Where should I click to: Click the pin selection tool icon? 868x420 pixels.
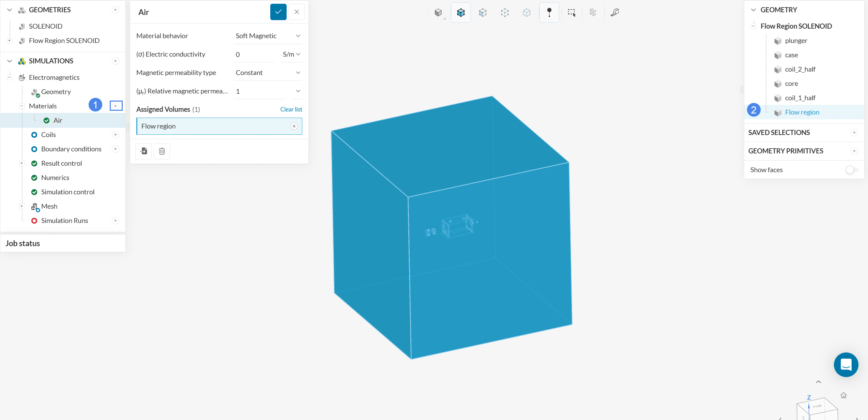point(549,13)
